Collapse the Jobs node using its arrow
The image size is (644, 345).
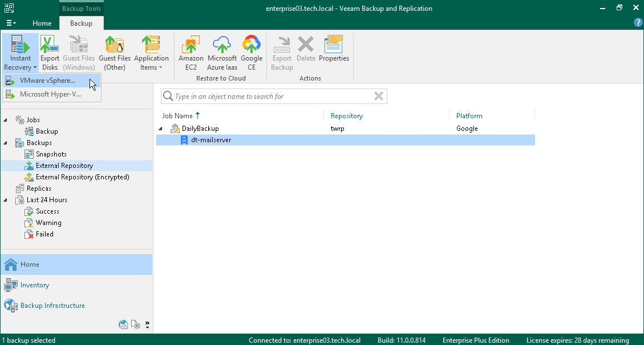[6, 120]
